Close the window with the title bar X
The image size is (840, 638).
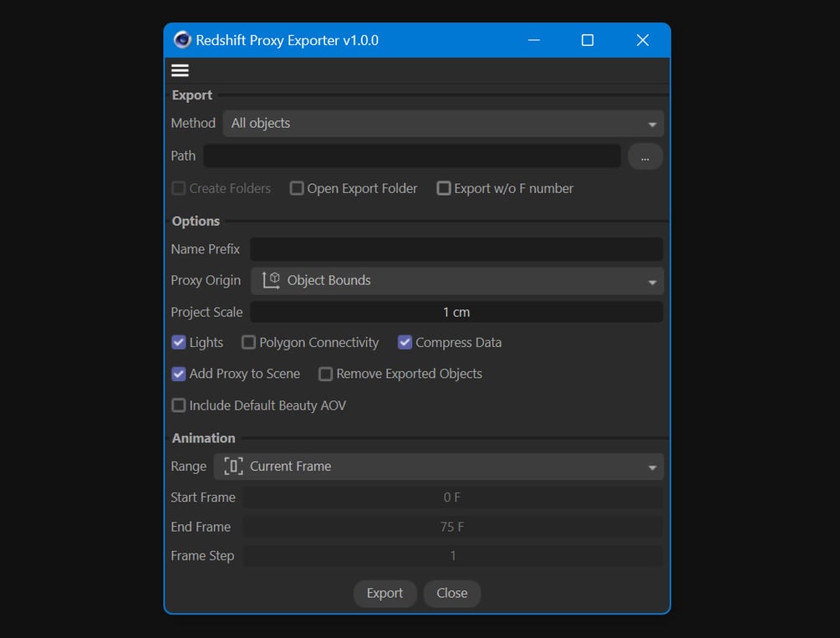[642, 40]
